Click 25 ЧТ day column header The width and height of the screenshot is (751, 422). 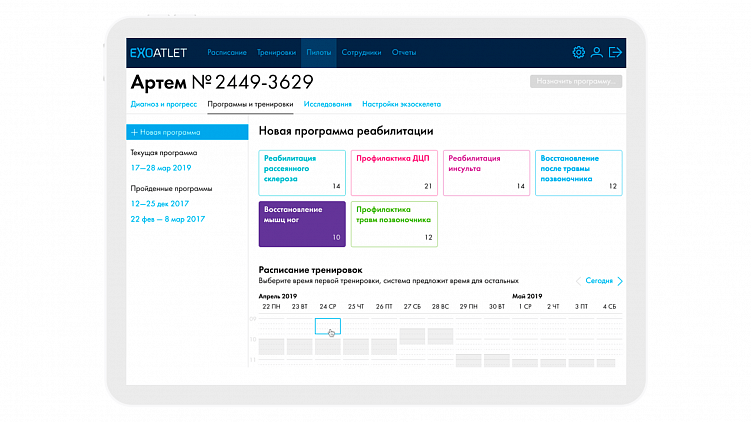[x=356, y=307]
